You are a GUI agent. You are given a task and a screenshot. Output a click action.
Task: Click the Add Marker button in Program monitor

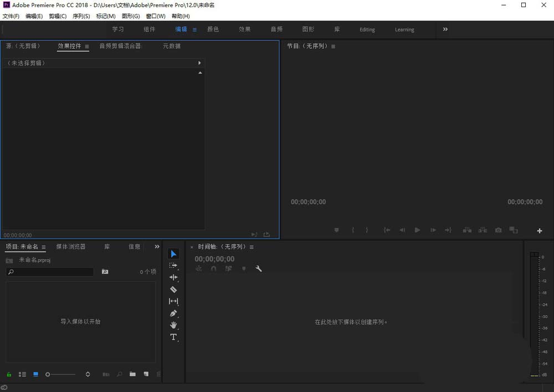(x=337, y=230)
